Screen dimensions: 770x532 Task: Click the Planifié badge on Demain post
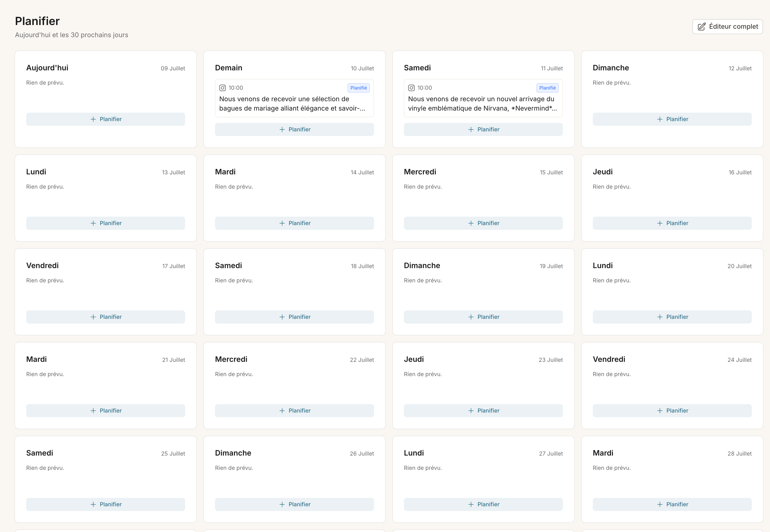(x=358, y=88)
